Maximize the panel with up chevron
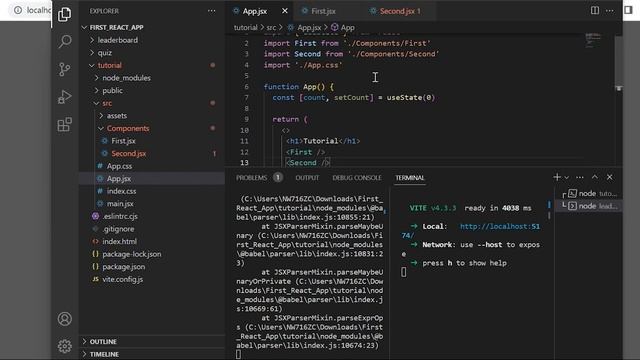Image resolution: width=640 pixels, height=360 pixels. (x=595, y=177)
